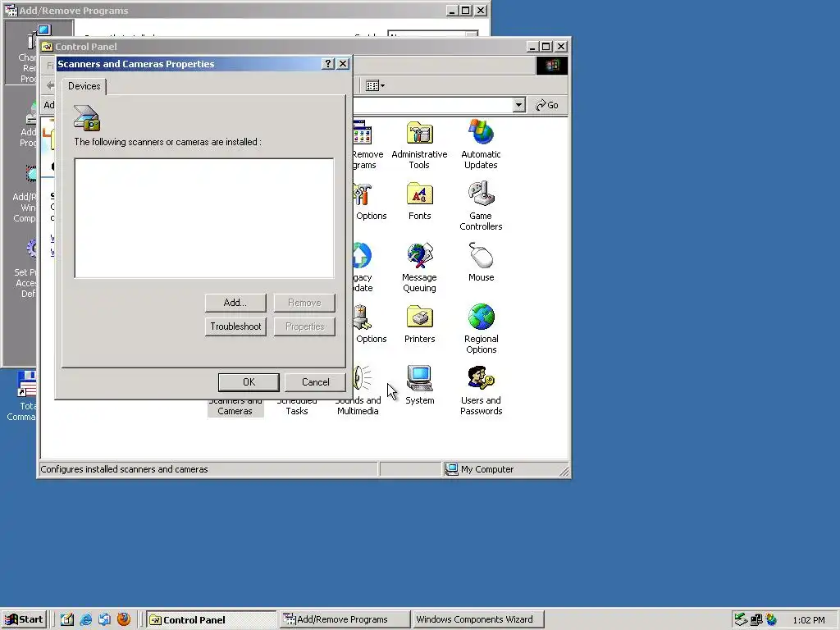Switch to Windows Components Wizard taskbar button

click(478, 620)
